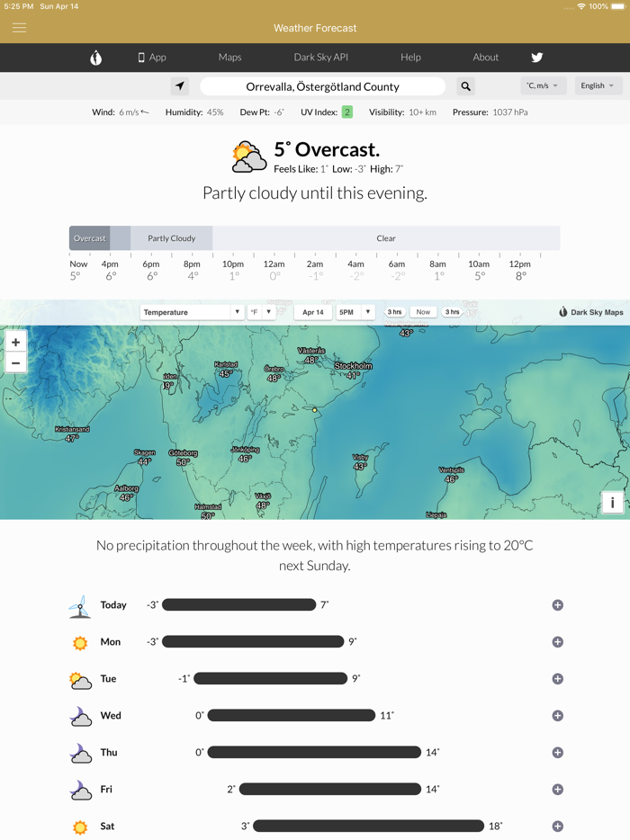Click the windy icon for Today

tap(80, 606)
